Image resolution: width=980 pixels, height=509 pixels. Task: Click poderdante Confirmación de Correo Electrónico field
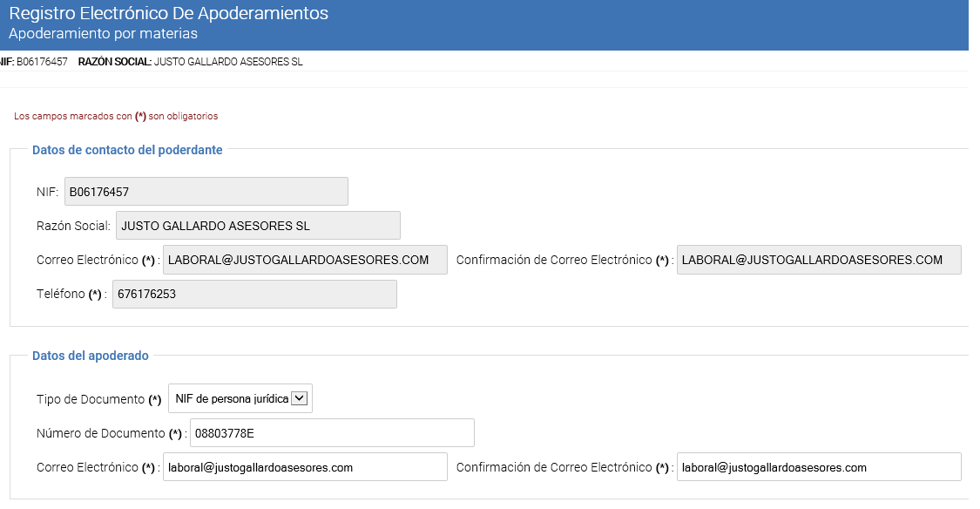[x=819, y=260]
